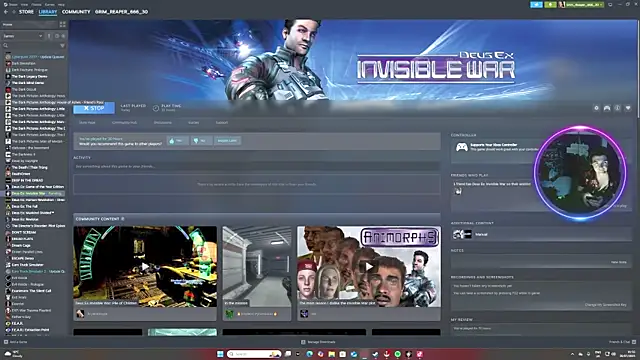Open Manage Downloads link

[x=318, y=342]
